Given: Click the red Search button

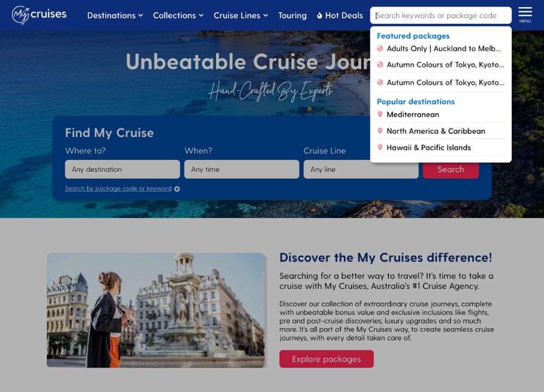Looking at the screenshot, I should pos(450,170).
